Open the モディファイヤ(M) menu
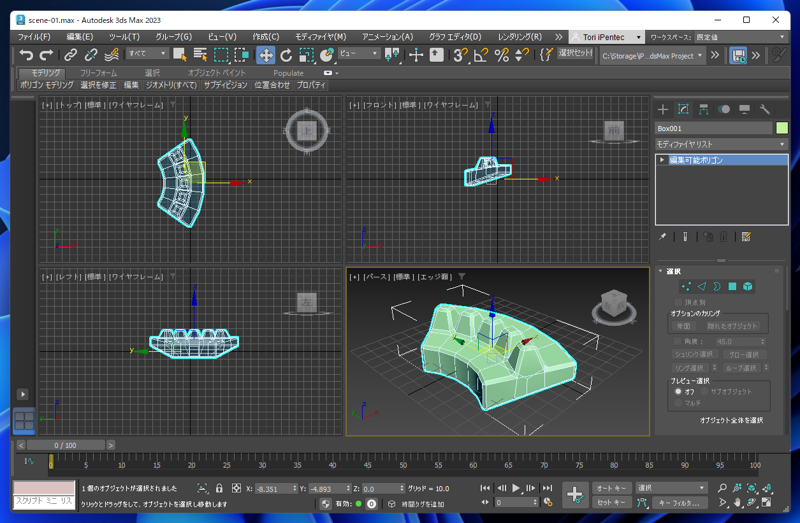Viewport: 800px width, 523px height. pyautogui.click(x=320, y=37)
